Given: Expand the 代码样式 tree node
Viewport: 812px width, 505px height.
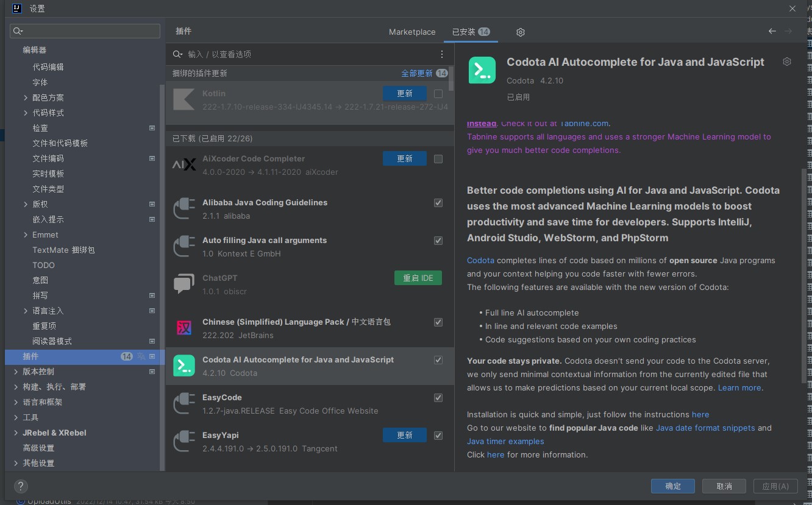Looking at the screenshot, I should pos(25,113).
